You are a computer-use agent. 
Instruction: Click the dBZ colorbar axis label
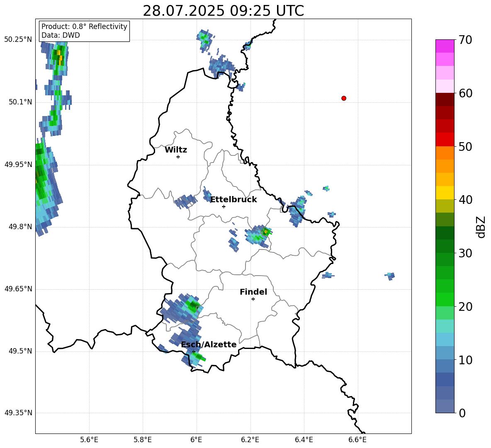point(481,227)
